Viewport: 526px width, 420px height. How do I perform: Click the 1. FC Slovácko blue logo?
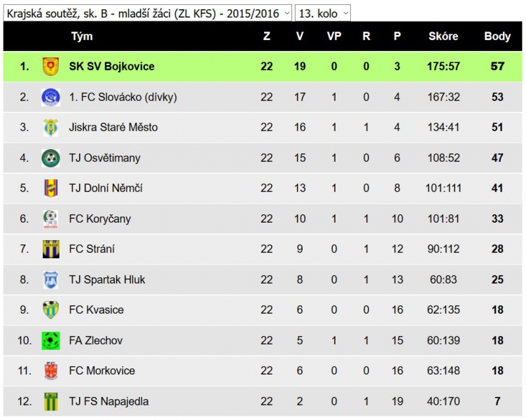pos(50,97)
